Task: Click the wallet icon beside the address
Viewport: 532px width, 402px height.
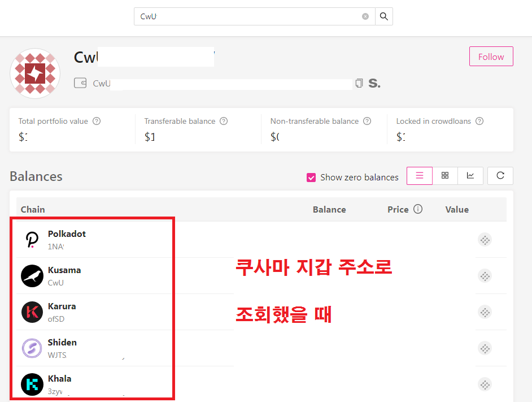Action: coord(80,83)
